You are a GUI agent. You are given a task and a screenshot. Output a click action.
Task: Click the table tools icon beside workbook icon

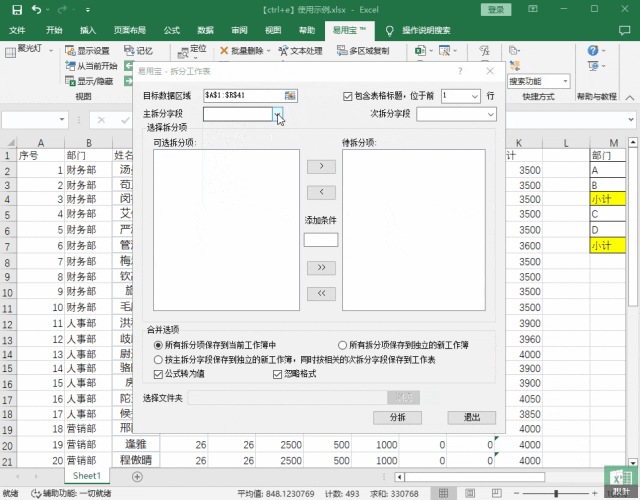point(444,51)
